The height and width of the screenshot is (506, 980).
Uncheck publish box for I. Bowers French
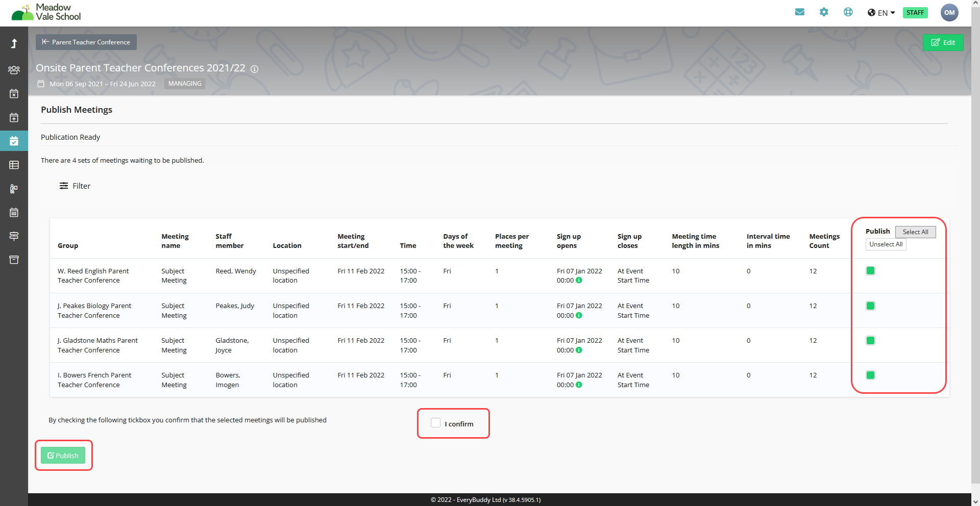870,375
